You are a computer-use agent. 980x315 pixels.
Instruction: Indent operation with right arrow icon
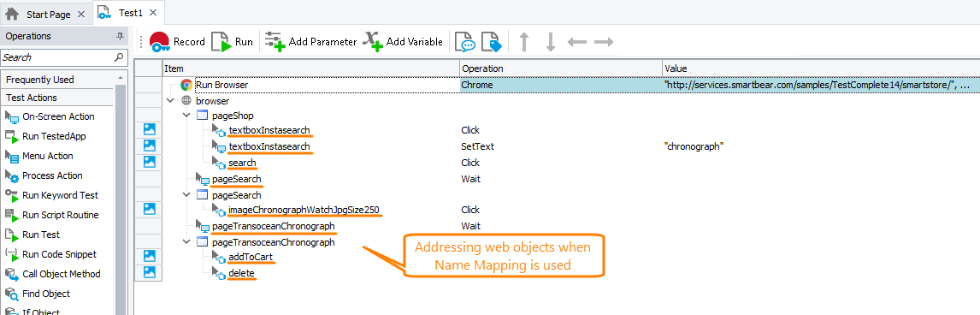pyautogui.click(x=603, y=42)
